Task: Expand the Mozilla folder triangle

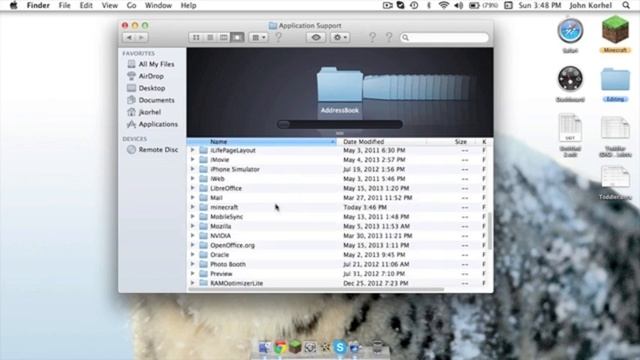Action: [x=193, y=226]
